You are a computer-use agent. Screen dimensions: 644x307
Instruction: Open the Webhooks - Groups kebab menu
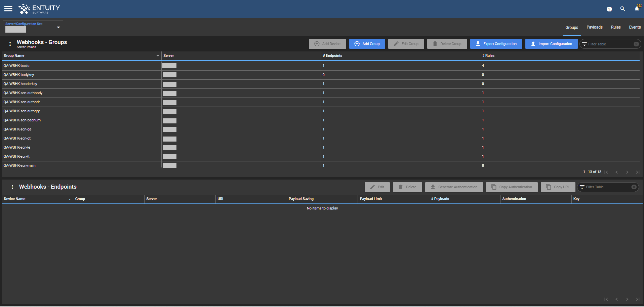click(x=10, y=44)
